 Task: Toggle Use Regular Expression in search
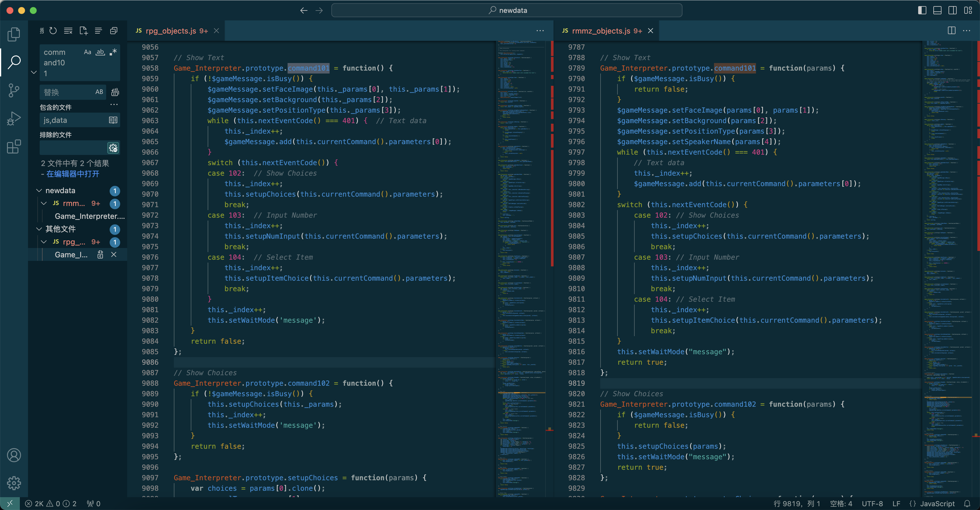pyautogui.click(x=113, y=52)
